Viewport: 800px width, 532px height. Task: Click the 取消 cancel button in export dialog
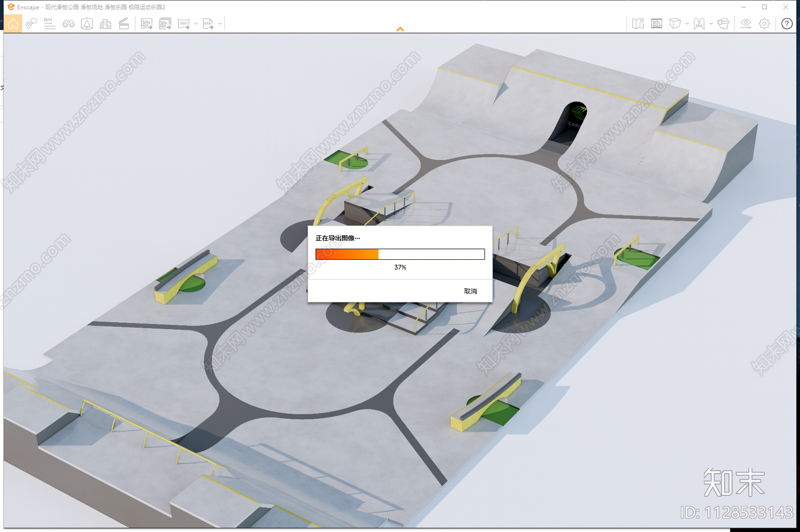tap(470, 291)
